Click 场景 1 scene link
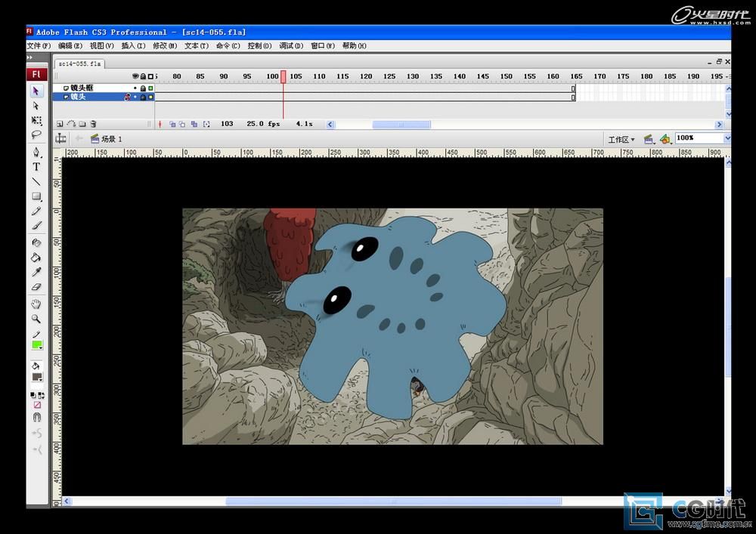Image resolution: width=756 pixels, height=534 pixels. [x=111, y=139]
